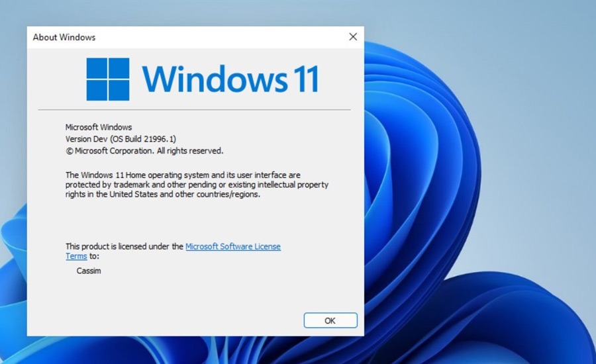Viewport: 596px width, 364px height.
Task: Click the 'The Windows 11 Home operating system' paragraph
Action: 197,184
